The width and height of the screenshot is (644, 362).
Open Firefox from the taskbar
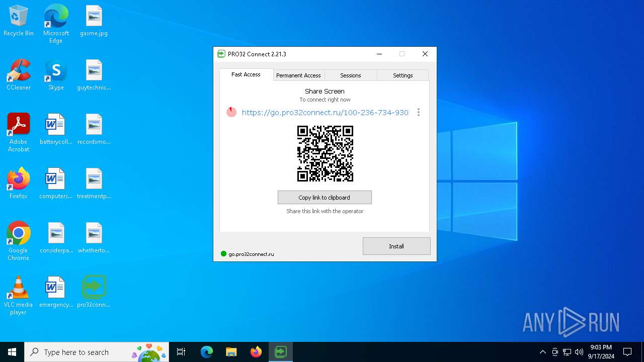coord(256,352)
